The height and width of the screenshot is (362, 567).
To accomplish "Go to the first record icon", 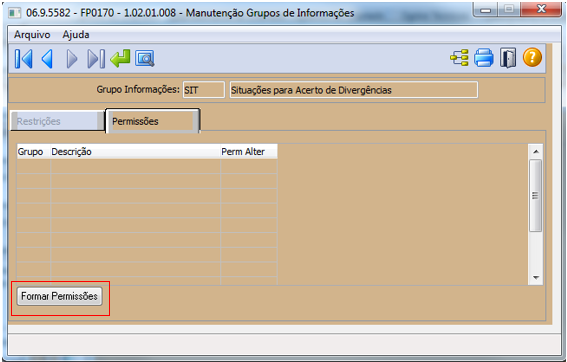I will tap(24, 58).
